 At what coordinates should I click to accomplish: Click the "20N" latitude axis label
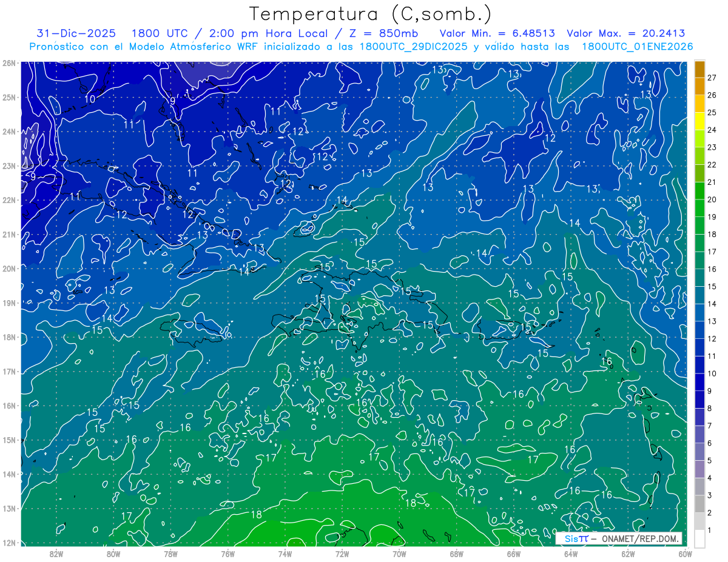tap(9, 269)
